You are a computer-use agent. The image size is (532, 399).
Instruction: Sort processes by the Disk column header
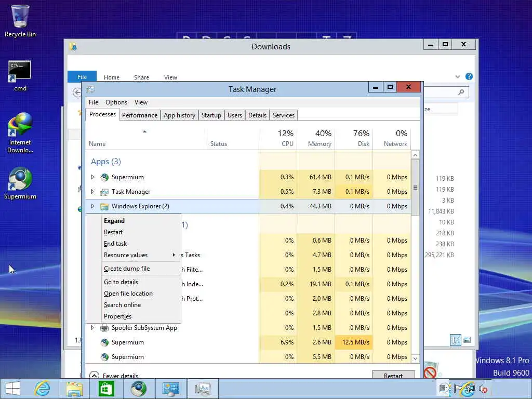tap(354, 138)
